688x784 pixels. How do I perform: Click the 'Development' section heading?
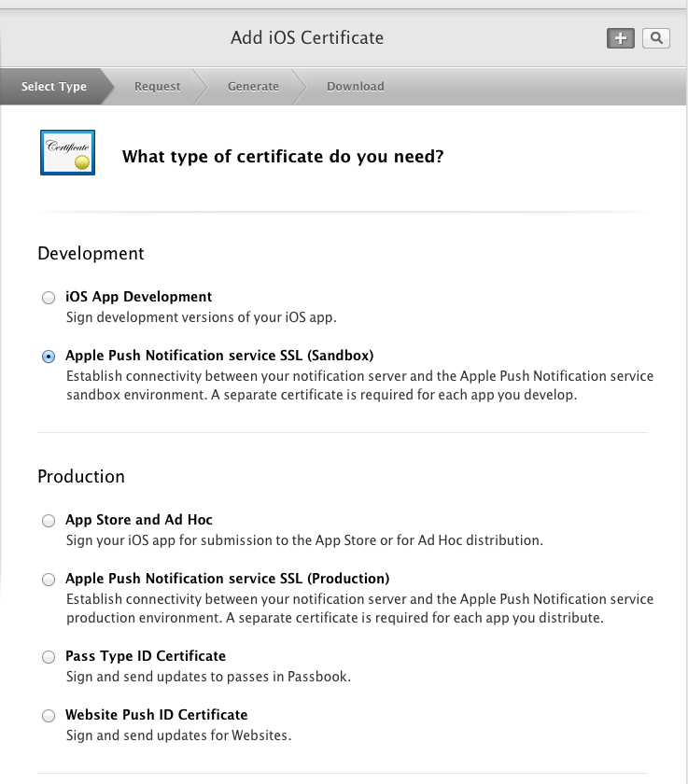click(x=91, y=254)
